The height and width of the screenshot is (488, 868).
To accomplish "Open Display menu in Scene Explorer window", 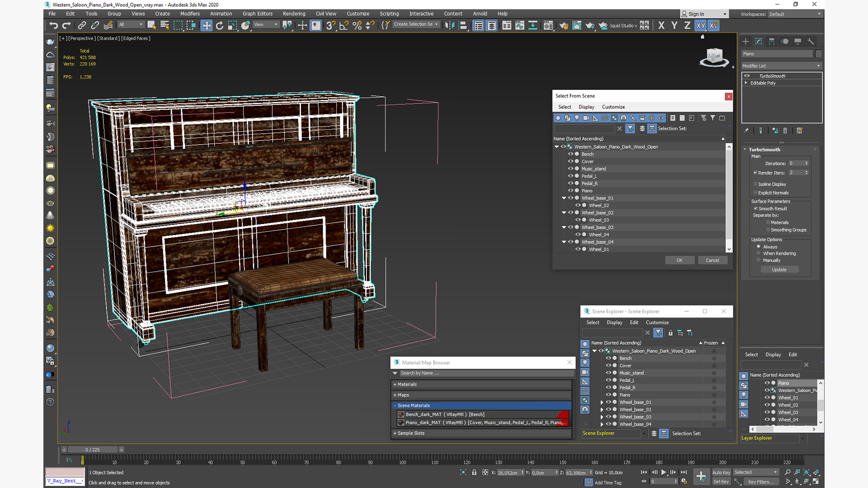I will click(614, 323).
